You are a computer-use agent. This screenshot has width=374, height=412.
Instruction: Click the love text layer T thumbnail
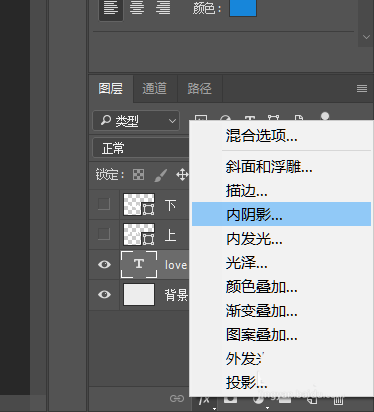139,265
